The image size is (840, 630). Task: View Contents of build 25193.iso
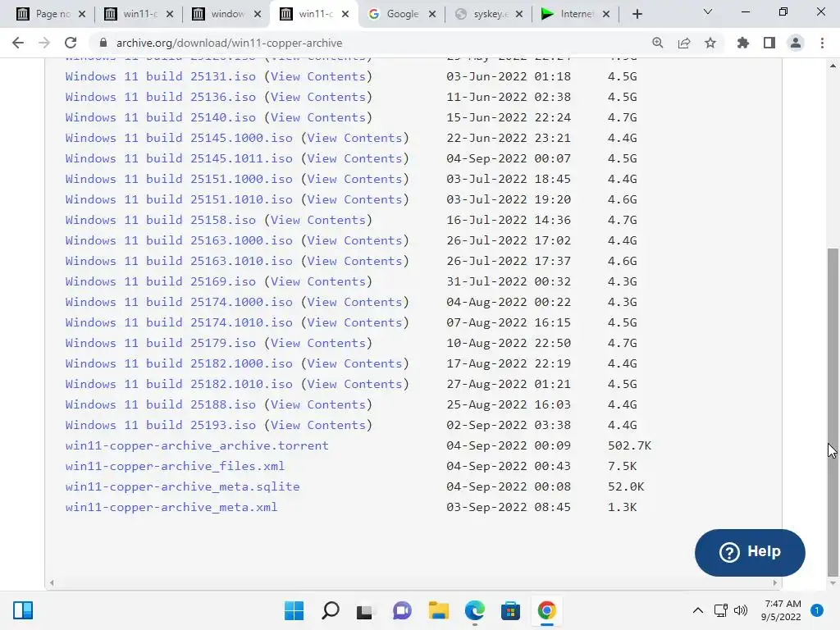tap(317, 426)
